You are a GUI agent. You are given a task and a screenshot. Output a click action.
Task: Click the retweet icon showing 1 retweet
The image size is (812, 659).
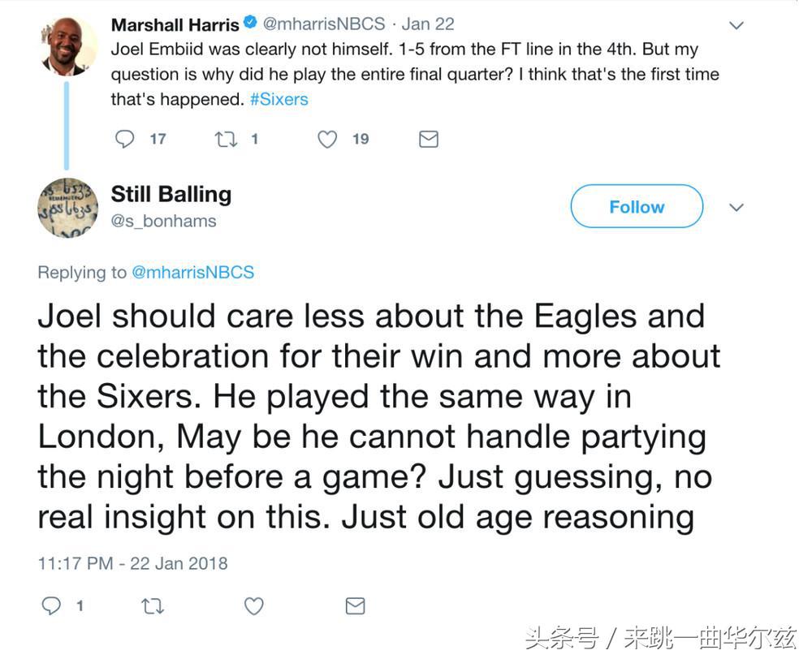point(226,139)
